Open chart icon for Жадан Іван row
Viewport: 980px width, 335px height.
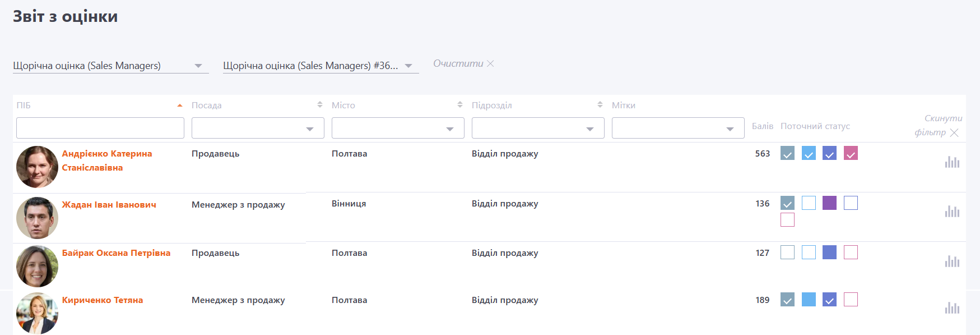(x=952, y=212)
